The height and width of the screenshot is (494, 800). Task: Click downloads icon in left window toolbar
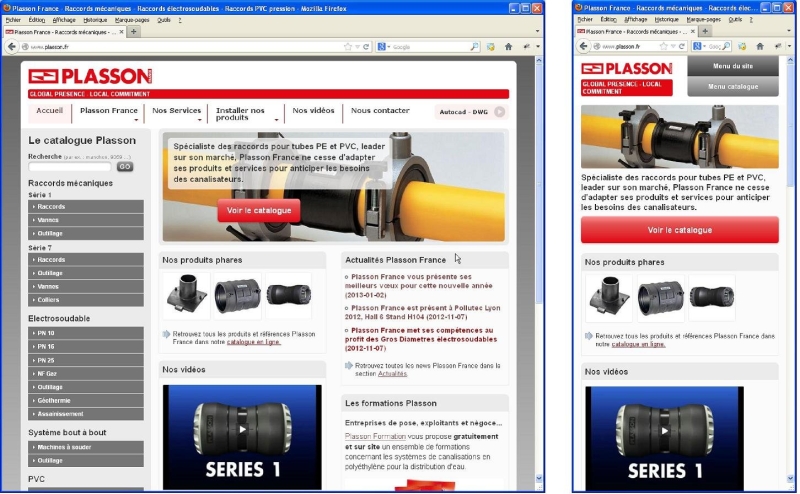tap(491, 46)
